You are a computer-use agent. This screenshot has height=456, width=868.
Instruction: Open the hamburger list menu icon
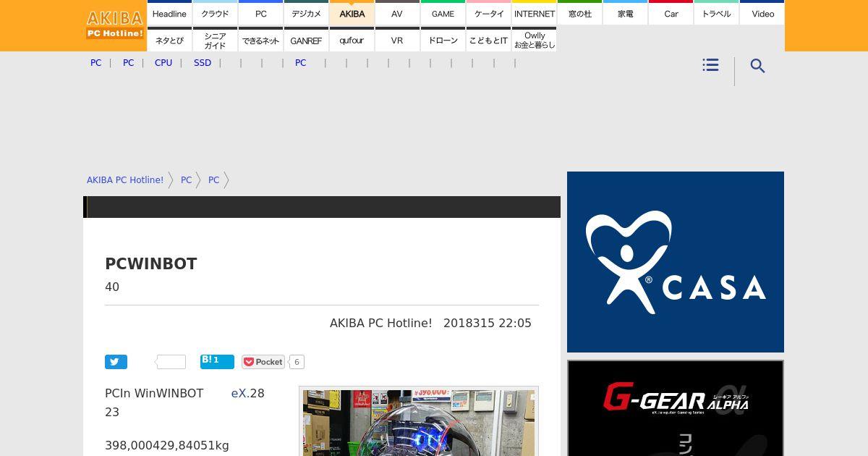tap(710, 65)
